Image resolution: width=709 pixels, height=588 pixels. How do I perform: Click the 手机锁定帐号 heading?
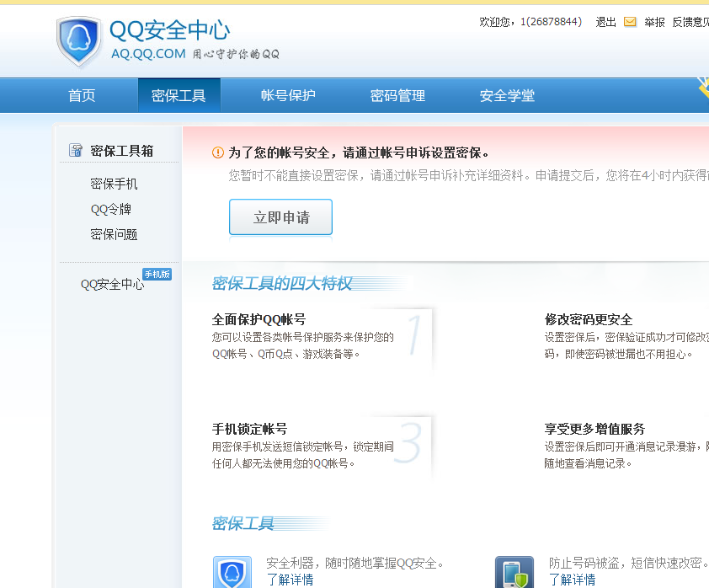tap(249, 429)
